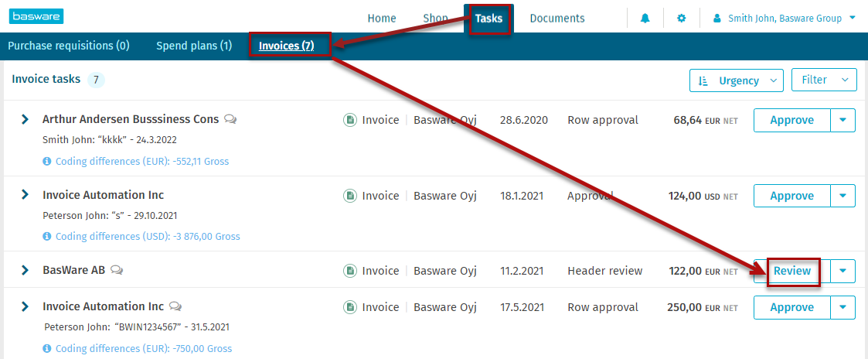Open the Shop tab
This screenshot has width=868, height=359.
(x=436, y=19)
